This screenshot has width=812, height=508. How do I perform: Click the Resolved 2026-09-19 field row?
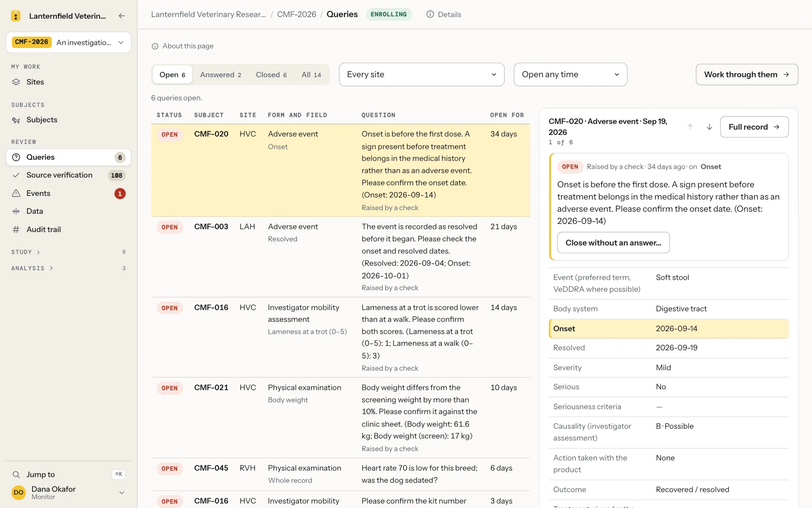coord(669,348)
